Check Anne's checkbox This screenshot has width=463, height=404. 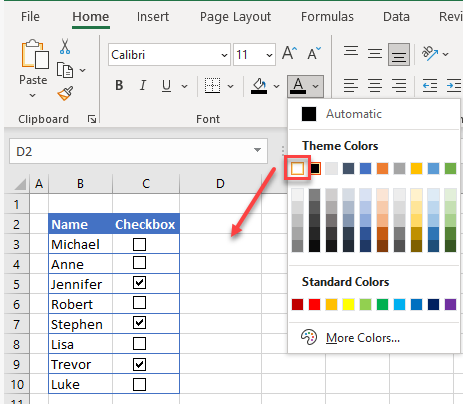coord(139,263)
